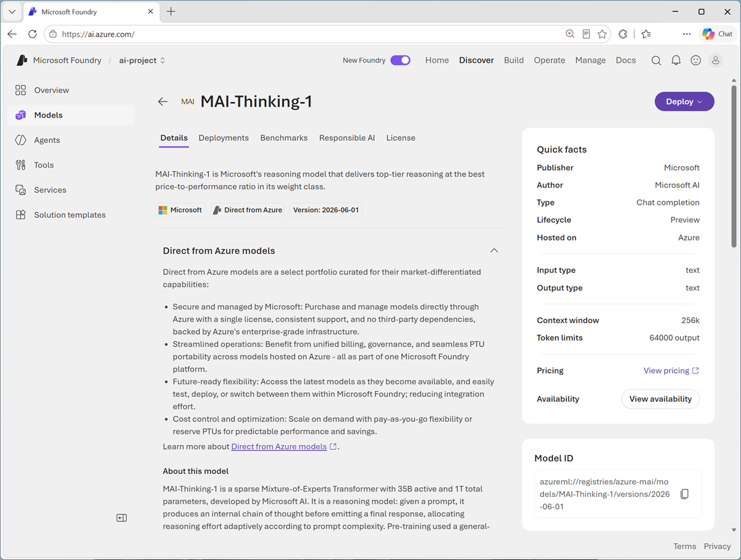This screenshot has height=560, width=741.
Task: Open the Tools wrench icon
Action: tap(21, 165)
